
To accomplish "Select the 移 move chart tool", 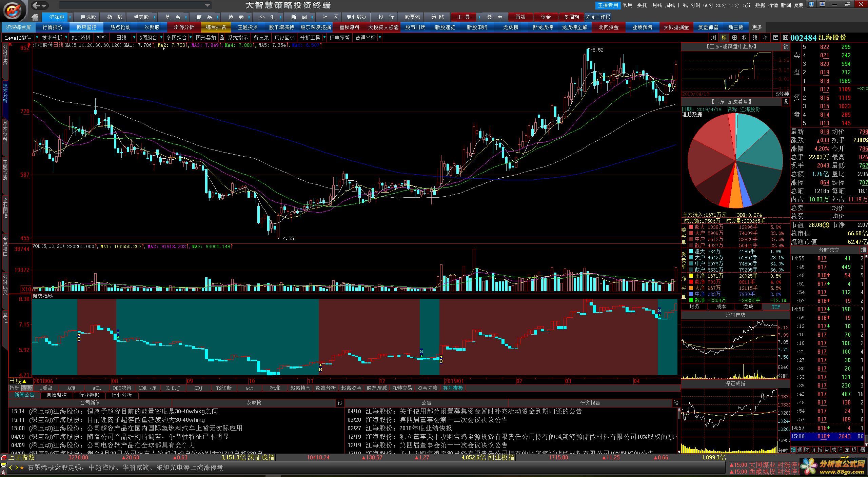I will (765, 38).
